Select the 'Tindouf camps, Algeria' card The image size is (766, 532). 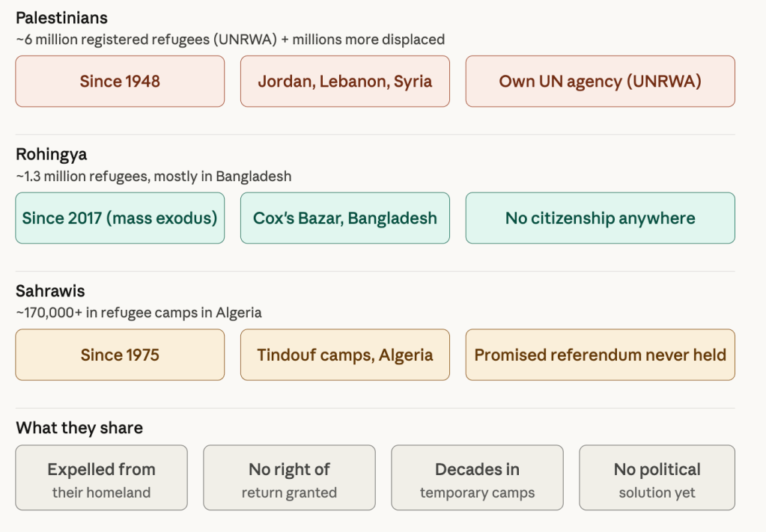344,355
